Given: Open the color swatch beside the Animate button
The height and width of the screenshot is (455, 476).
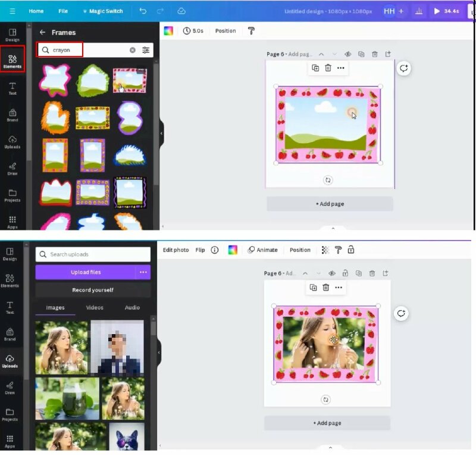Looking at the screenshot, I should pos(233,250).
